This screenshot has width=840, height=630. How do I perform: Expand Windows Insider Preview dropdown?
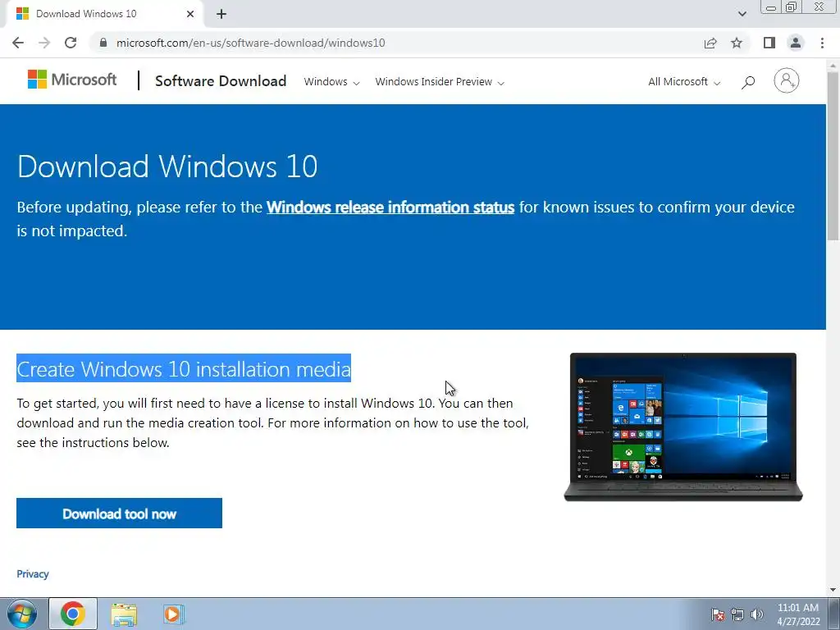(x=440, y=82)
